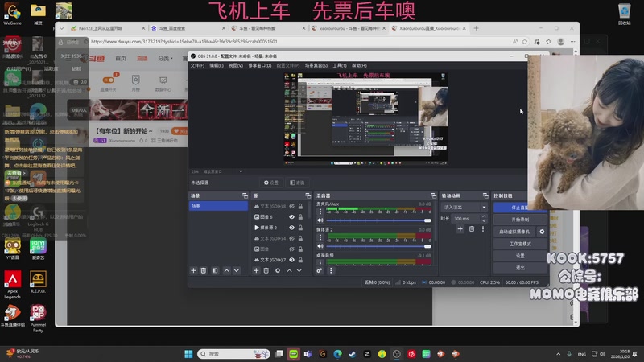Undock the Sources panel with its float icon
The height and width of the screenshot is (362, 644).
pos(308,195)
